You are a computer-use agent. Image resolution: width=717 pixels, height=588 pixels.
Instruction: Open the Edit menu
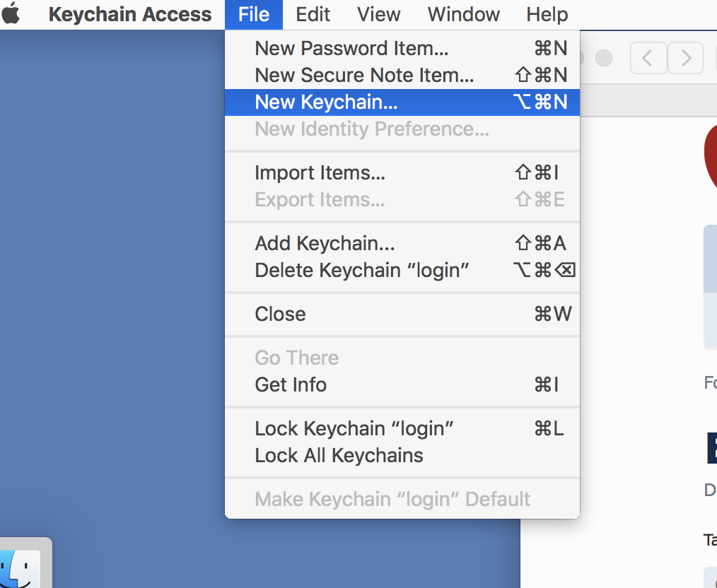313,15
